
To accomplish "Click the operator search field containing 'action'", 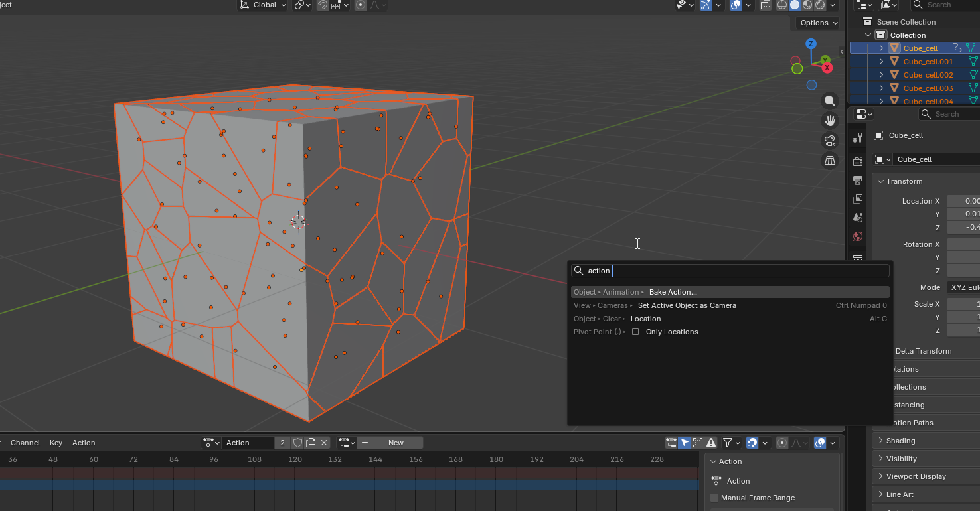I will [730, 271].
